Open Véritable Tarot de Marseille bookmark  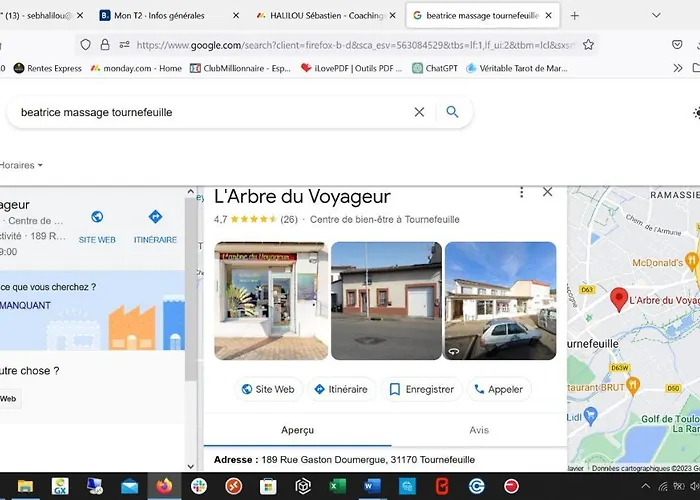click(517, 68)
